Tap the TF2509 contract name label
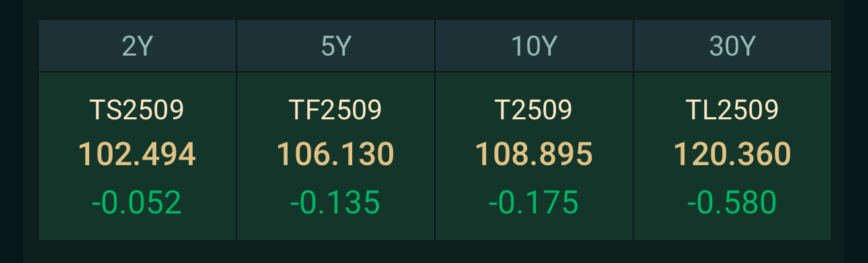The height and width of the screenshot is (263, 868). [x=336, y=110]
